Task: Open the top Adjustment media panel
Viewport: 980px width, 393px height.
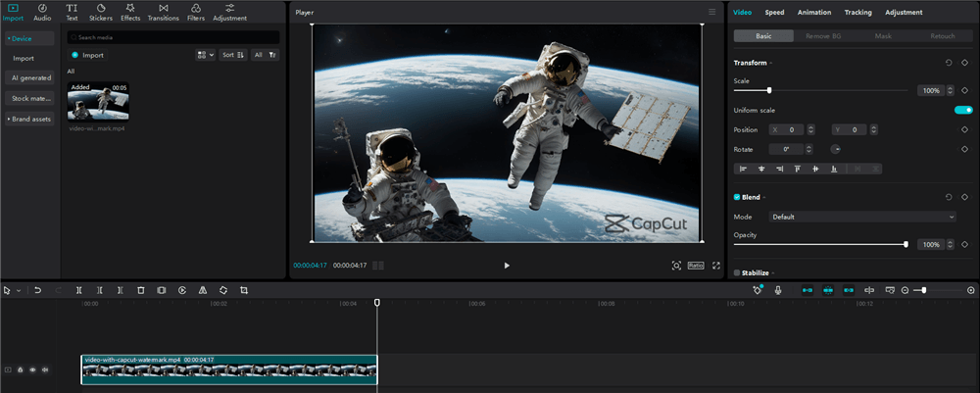Action: [x=229, y=13]
